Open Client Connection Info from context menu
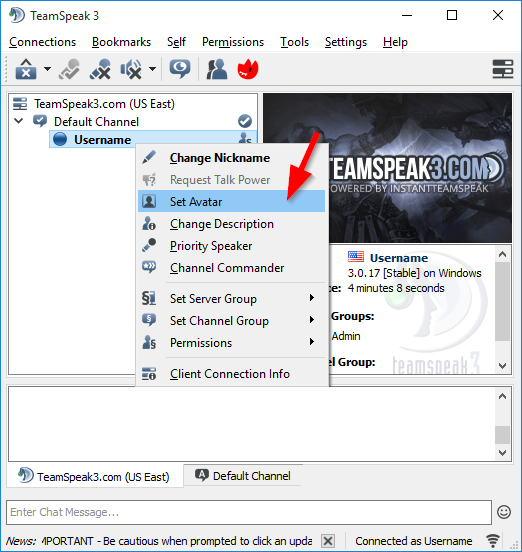 point(231,374)
